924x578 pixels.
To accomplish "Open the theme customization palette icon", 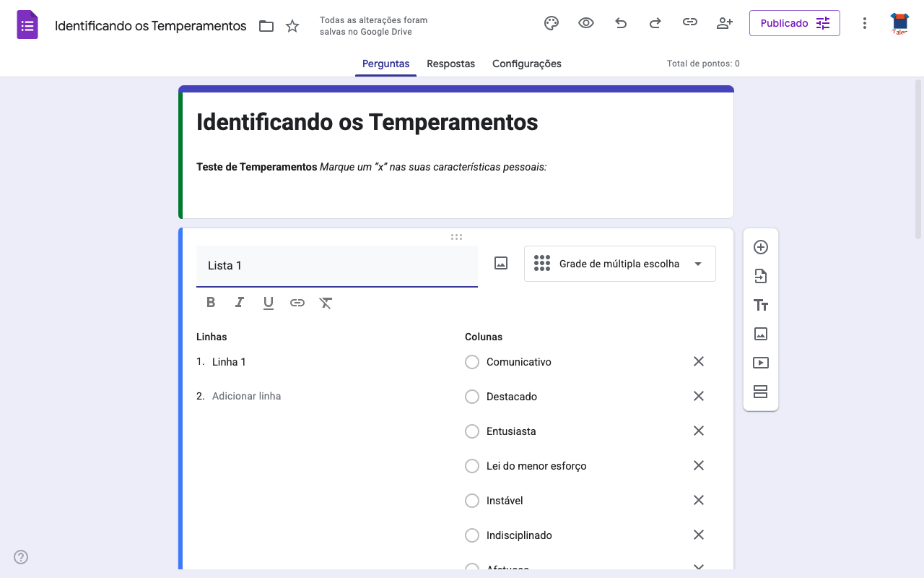I will 552,23.
